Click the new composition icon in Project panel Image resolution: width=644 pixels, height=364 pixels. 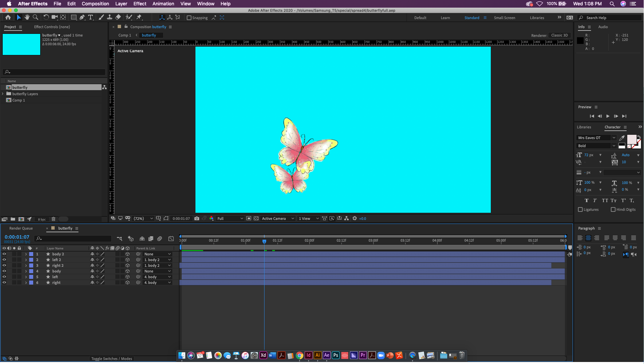point(21,219)
